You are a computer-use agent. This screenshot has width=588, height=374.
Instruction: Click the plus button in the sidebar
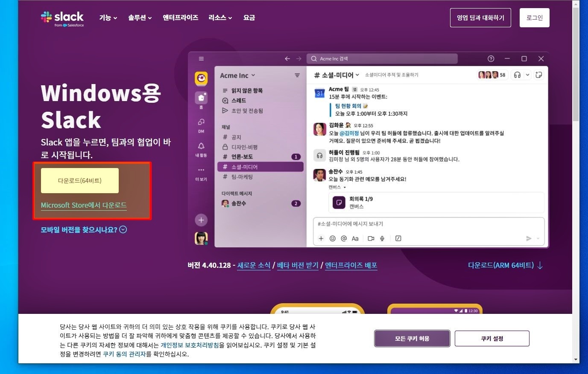click(x=201, y=220)
